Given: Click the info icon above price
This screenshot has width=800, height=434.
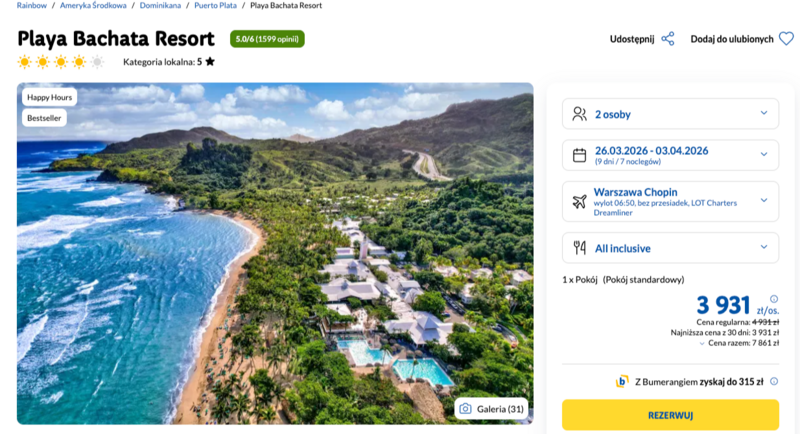Looking at the screenshot, I should (x=774, y=297).
